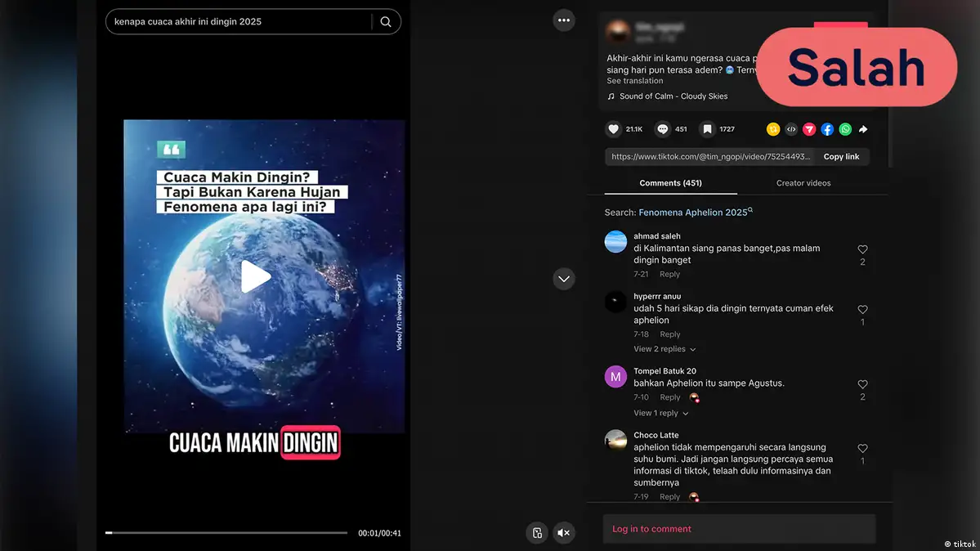Share the video to Facebook

[827, 129]
